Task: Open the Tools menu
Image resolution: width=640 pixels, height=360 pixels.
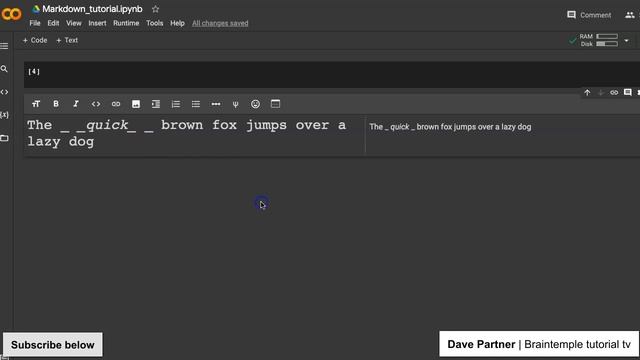Action: 155,23
